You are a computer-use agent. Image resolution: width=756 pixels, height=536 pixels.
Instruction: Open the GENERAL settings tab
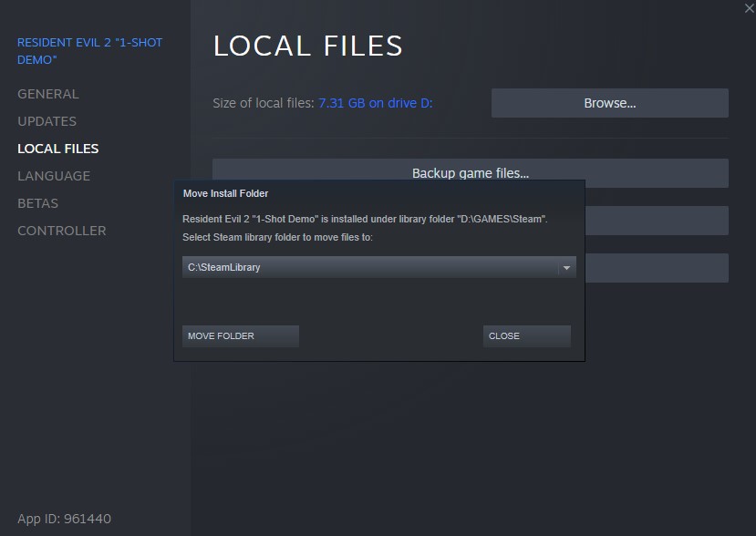click(47, 94)
